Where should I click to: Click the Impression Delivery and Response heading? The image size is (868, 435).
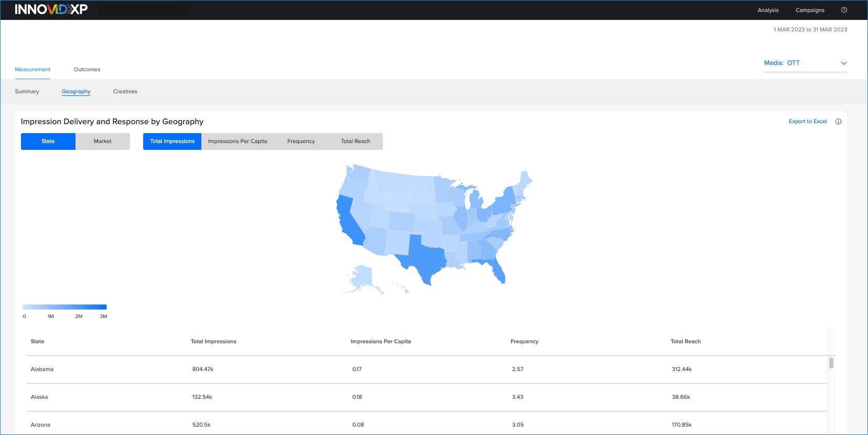(x=112, y=122)
